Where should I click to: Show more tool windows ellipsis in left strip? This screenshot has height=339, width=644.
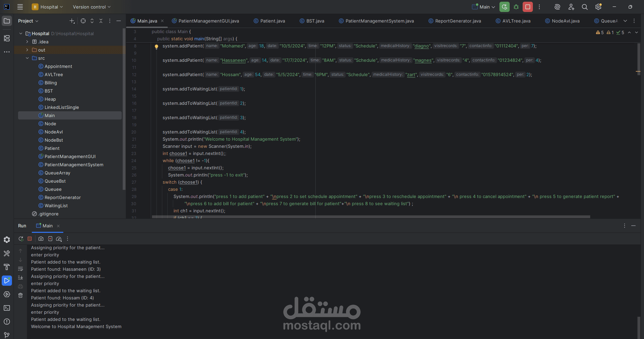coord(7,52)
